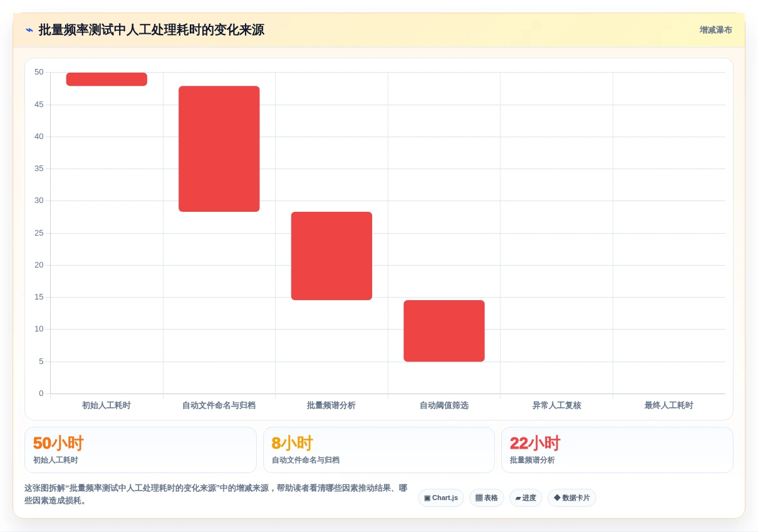Image resolution: width=758 pixels, height=532 pixels.
Task: Click x-axis label 异常人工复核
Action: tap(557, 405)
